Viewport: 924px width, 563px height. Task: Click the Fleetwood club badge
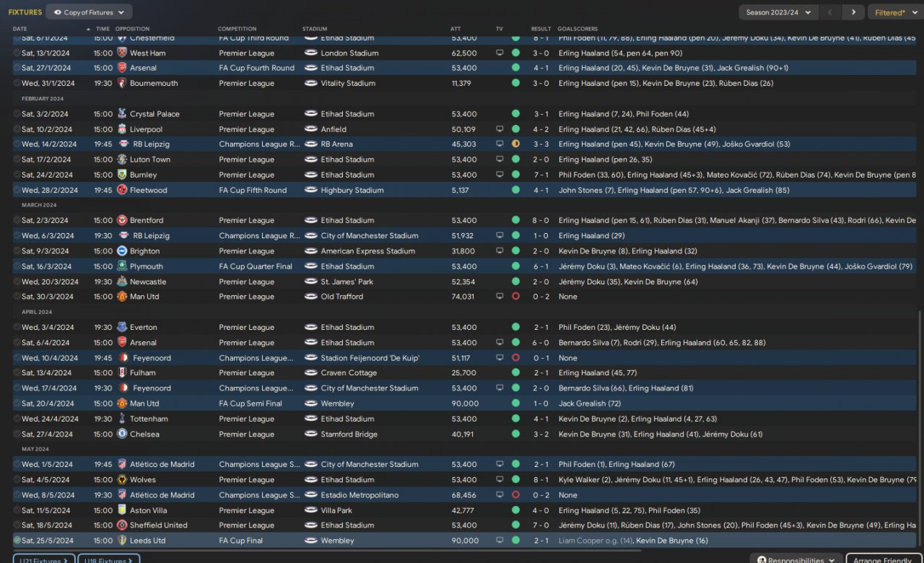122,190
